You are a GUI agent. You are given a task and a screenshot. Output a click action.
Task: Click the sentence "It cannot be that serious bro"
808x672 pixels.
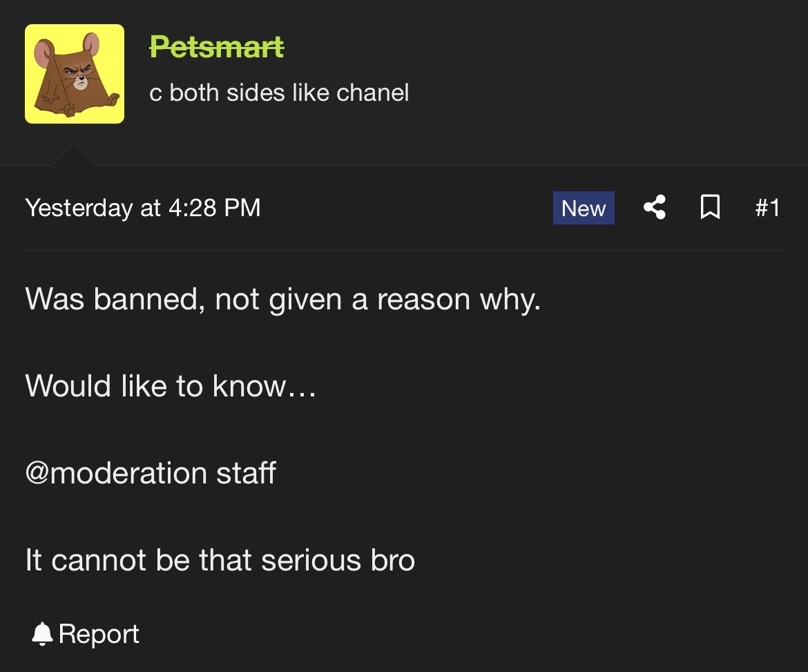[x=220, y=560]
